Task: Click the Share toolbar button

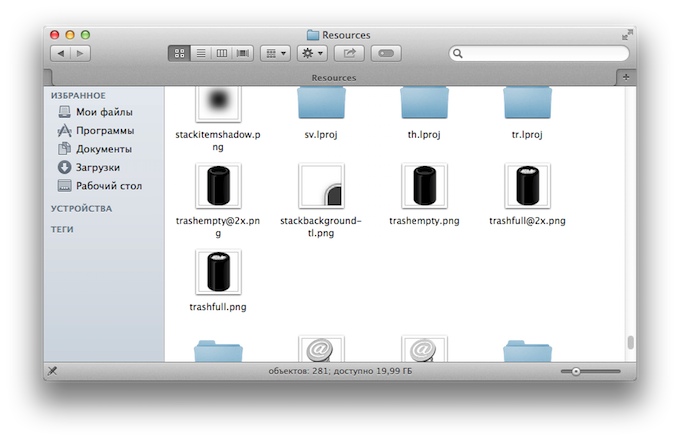Action: point(349,53)
